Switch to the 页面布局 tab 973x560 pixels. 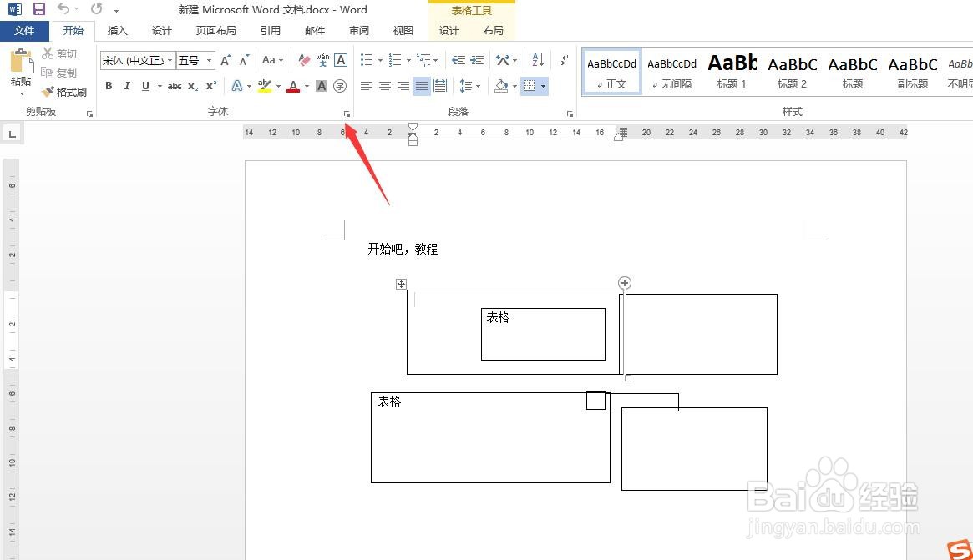[215, 30]
